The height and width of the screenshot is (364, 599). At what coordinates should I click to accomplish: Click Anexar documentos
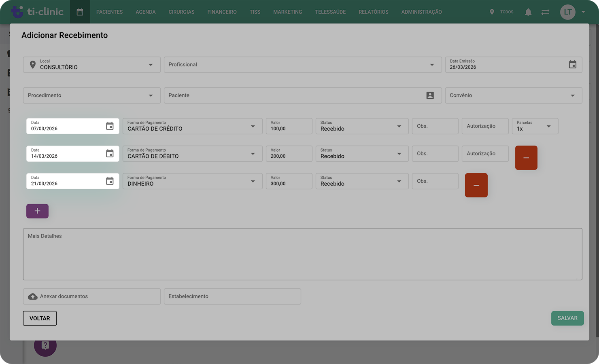(92, 296)
